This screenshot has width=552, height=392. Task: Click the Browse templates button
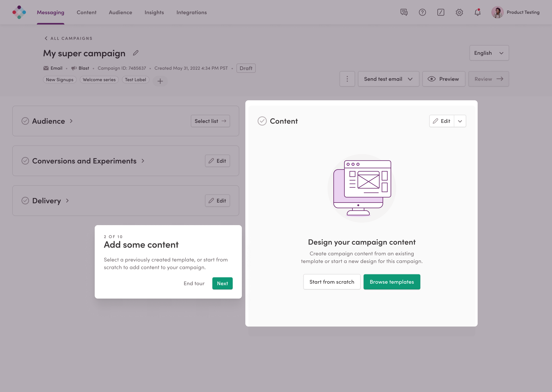(x=392, y=282)
